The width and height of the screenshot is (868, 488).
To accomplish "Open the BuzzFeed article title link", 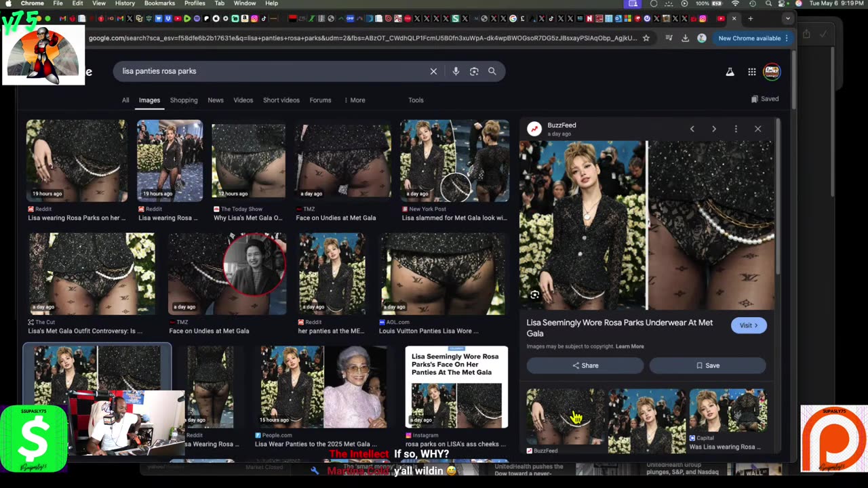I will pos(620,328).
